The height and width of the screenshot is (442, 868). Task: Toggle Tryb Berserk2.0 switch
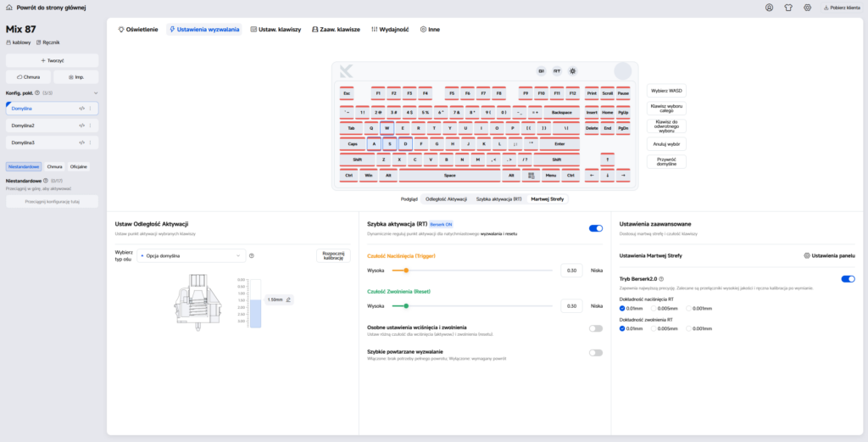tap(848, 279)
